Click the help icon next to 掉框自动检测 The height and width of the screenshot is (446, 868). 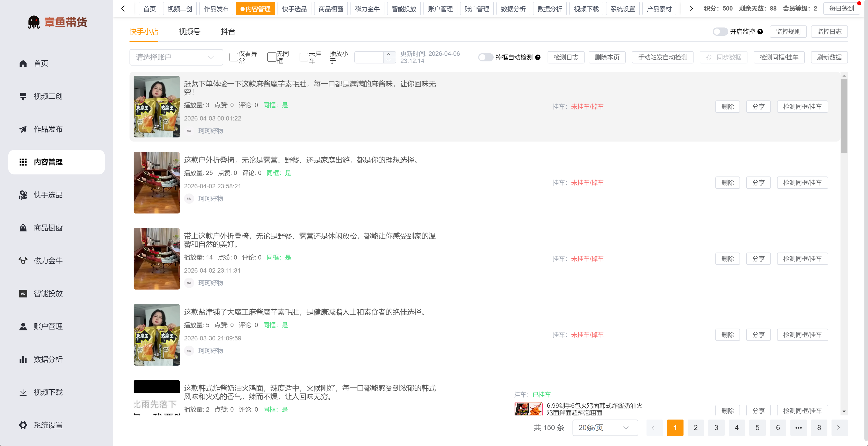coord(538,57)
